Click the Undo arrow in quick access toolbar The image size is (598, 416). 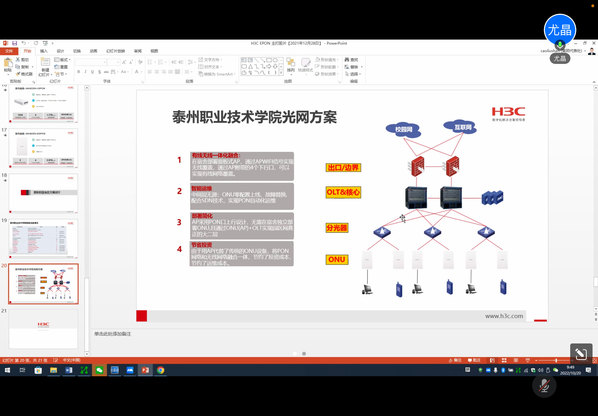coord(24,43)
